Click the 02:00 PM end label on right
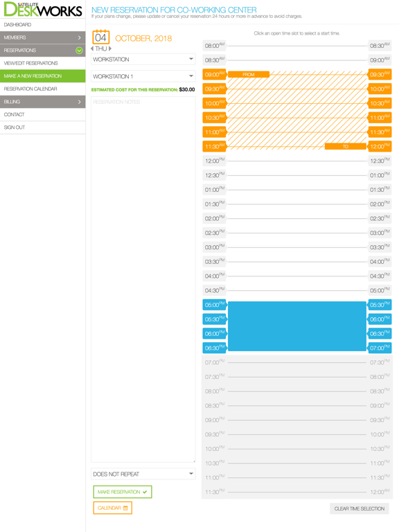The width and height of the screenshot is (399, 532). click(380, 204)
